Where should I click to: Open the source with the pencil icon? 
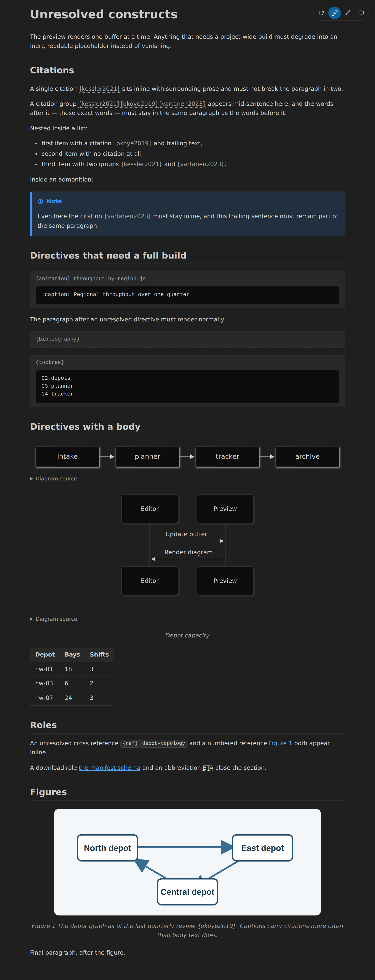pos(347,13)
